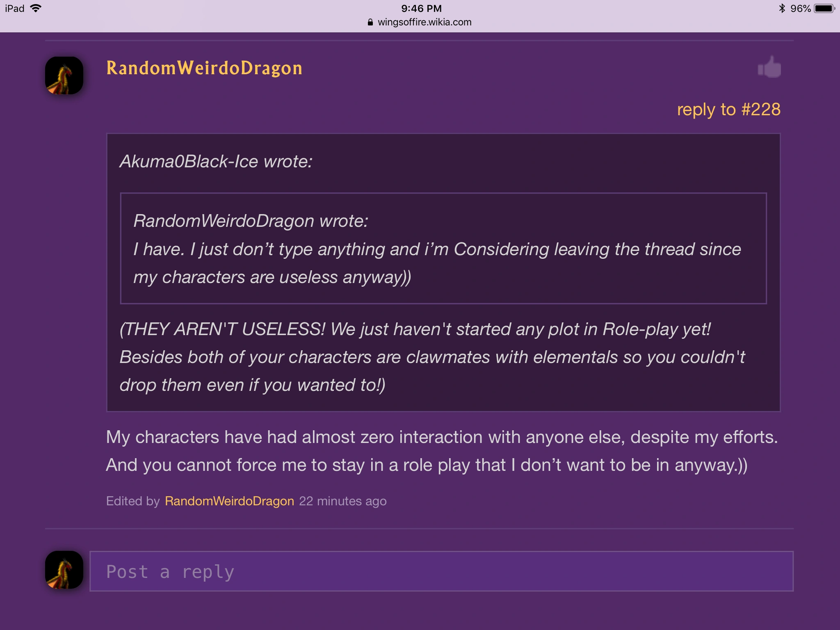Tap the battery icon in the status bar
The image size is (840, 630).
[x=824, y=8]
